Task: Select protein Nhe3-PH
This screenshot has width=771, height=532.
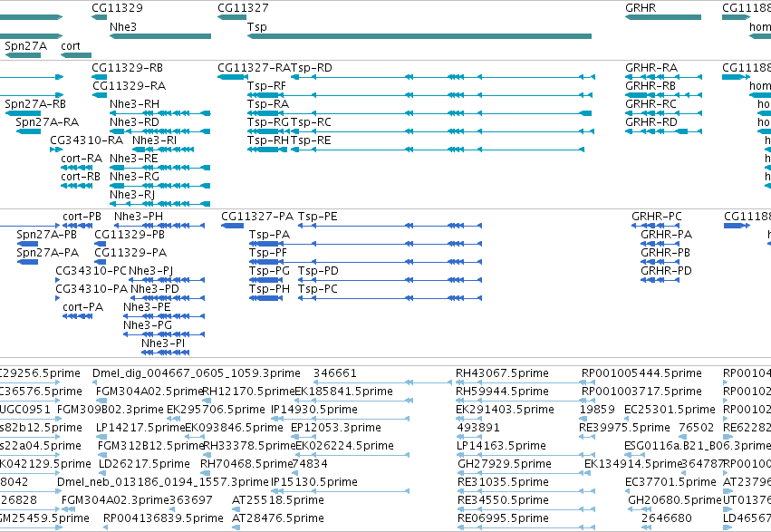Action: tap(159, 227)
